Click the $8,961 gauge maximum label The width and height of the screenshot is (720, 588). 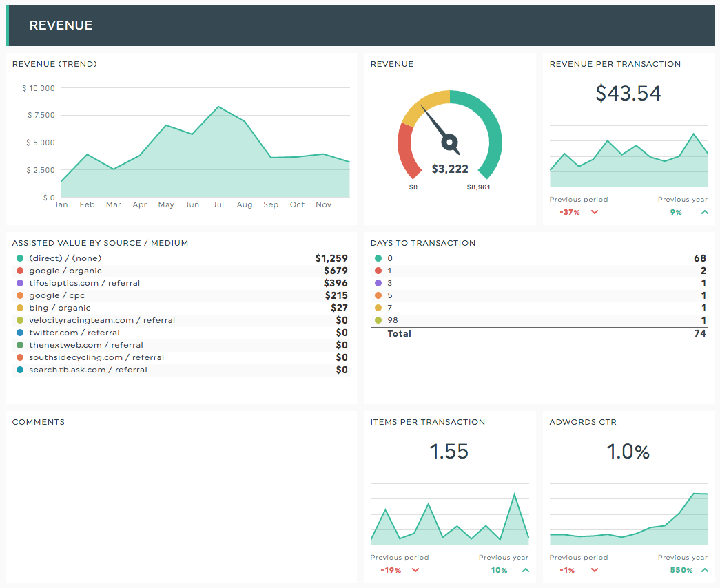tap(478, 187)
